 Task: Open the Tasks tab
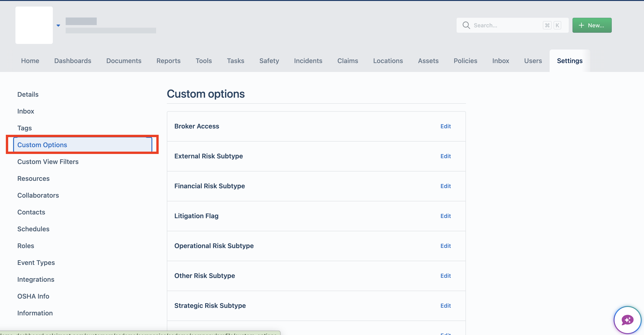point(235,61)
